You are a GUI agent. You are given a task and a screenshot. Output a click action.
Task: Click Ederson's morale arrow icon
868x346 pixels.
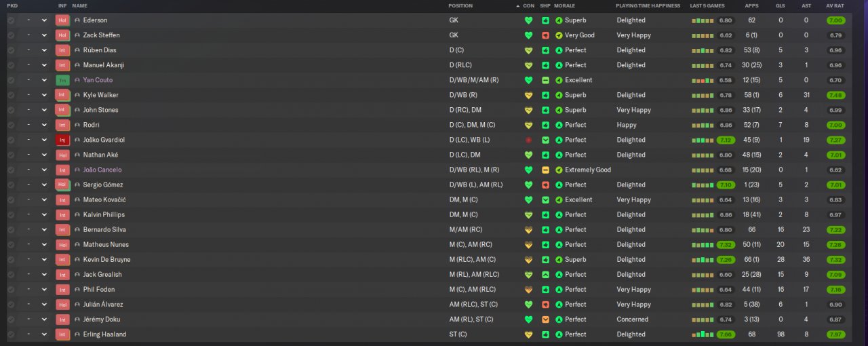pyautogui.click(x=559, y=20)
